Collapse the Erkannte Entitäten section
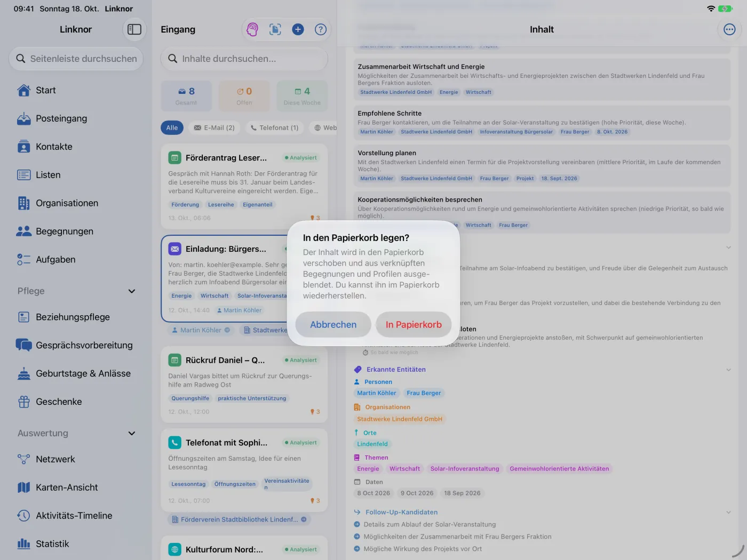The image size is (747, 560). point(728,370)
